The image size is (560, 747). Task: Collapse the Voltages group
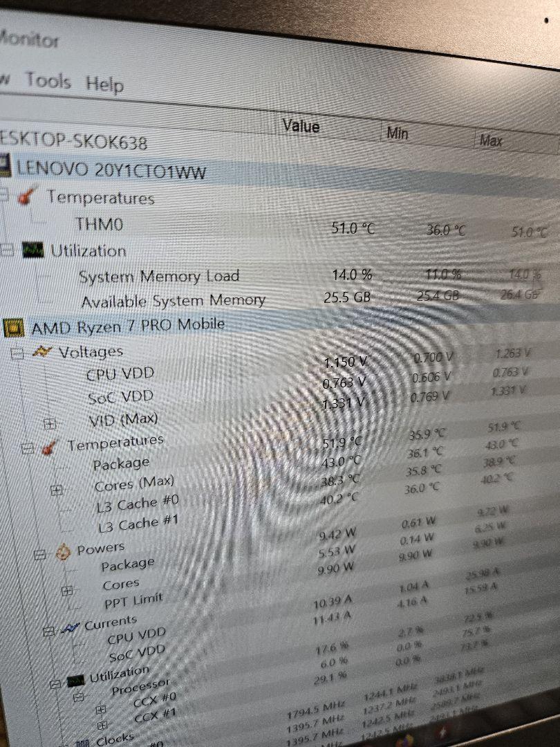click(x=17, y=353)
